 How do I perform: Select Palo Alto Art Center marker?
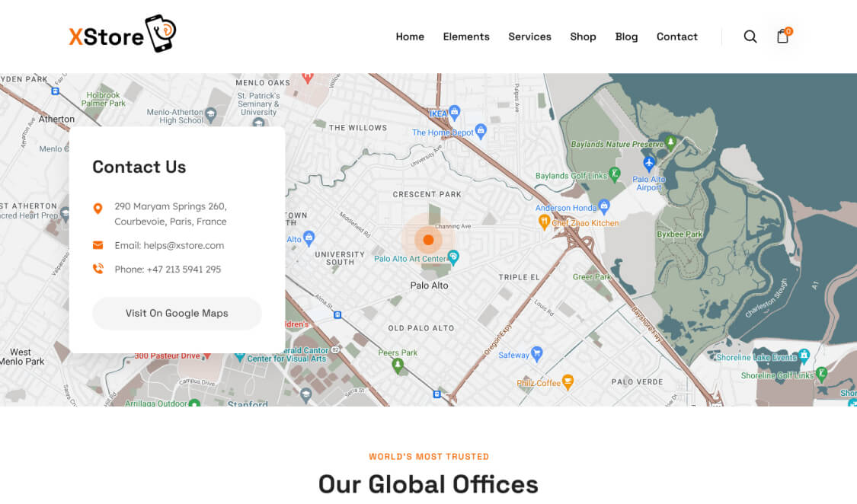(x=453, y=257)
